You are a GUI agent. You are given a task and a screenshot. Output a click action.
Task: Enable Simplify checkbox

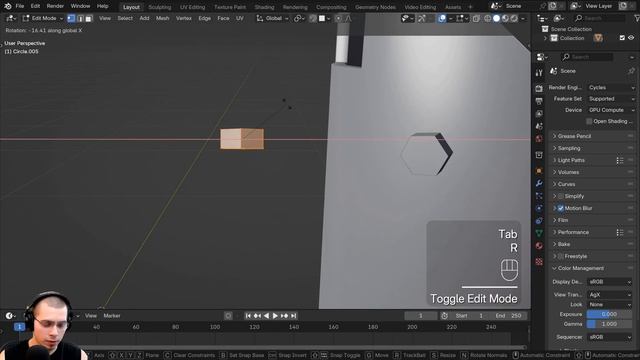point(561,196)
